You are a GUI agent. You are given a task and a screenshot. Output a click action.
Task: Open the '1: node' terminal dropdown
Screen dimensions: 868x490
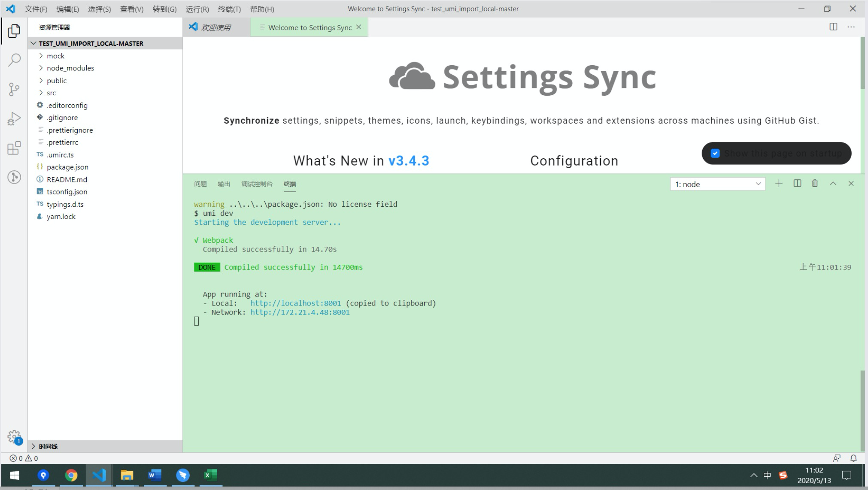(x=717, y=184)
